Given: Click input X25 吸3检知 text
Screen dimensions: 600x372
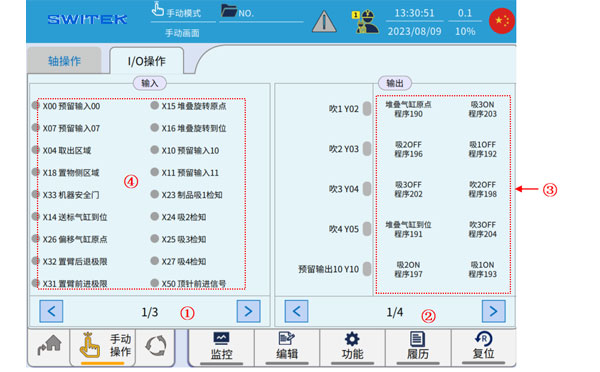Looking at the screenshot, I should (184, 239).
